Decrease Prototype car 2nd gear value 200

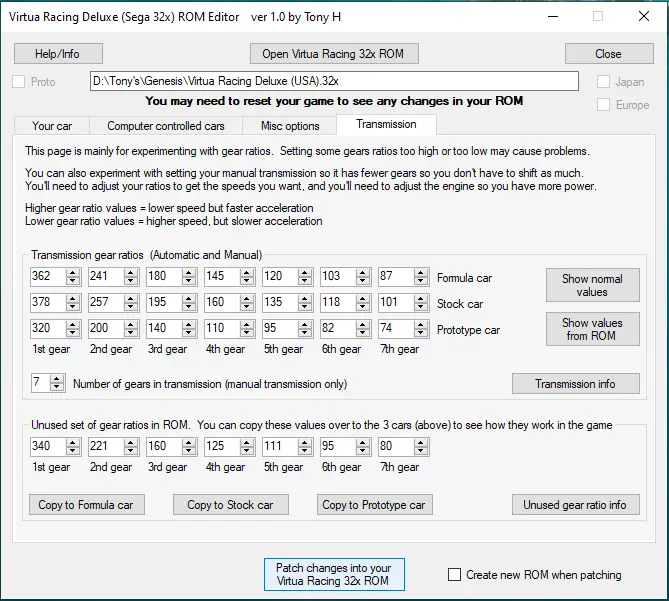pos(131,332)
